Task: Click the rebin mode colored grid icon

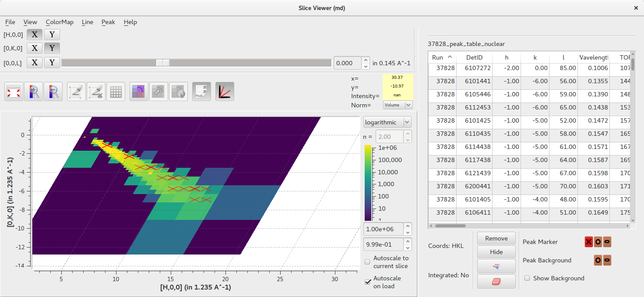Action: pyautogui.click(x=139, y=92)
